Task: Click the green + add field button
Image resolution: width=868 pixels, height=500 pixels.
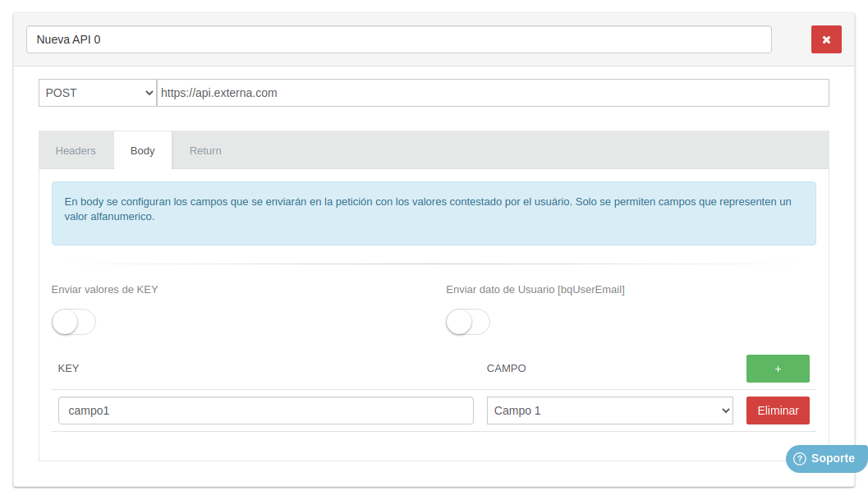Action: tap(777, 368)
